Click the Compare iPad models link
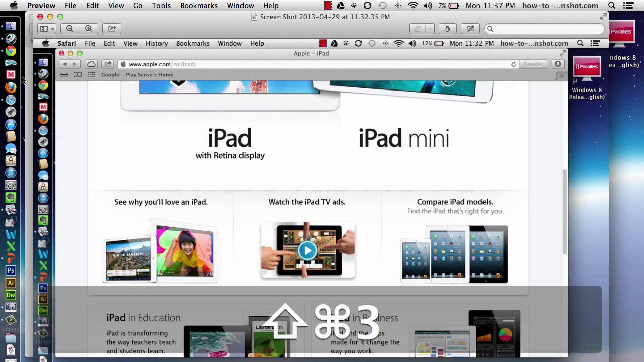 point(455,202)
